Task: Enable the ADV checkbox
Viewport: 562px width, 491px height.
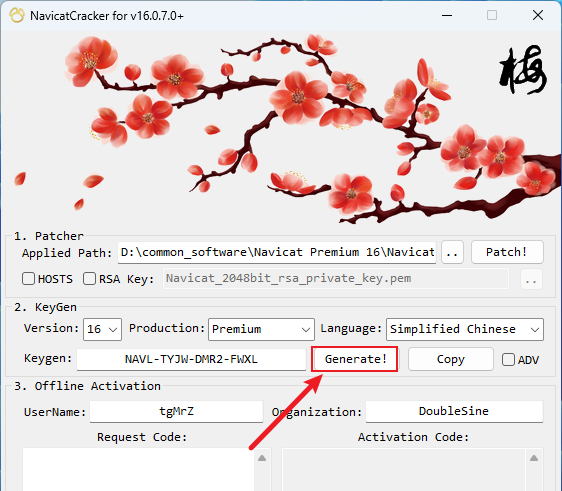Action: click(x=508, y=359)
